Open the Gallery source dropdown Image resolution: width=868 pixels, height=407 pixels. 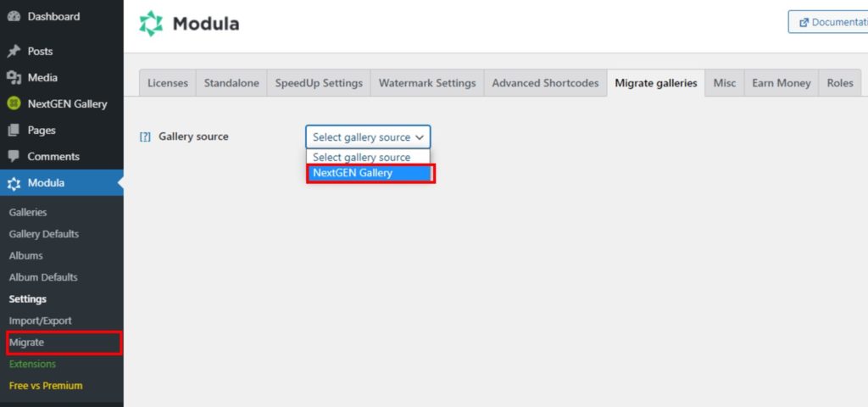point(368,137)
